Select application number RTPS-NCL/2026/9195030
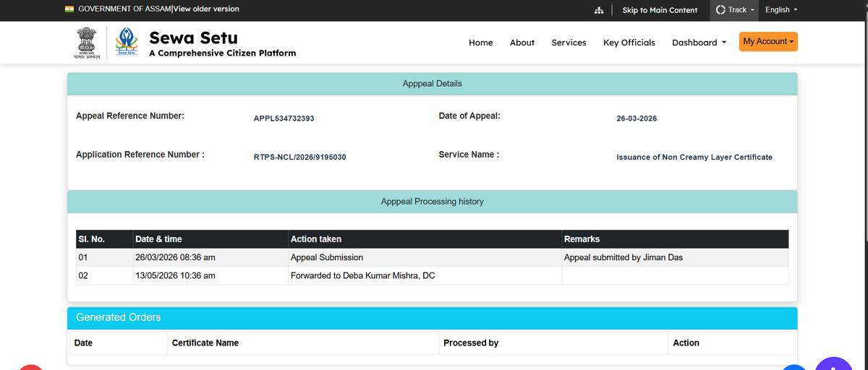The image size is (868, 370). [x=299, y=157]
